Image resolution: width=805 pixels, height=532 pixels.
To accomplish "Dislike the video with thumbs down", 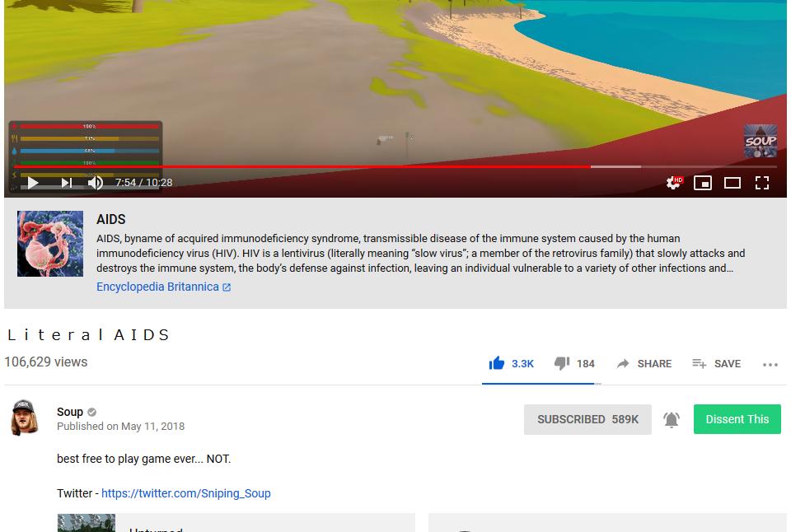I will pyautogui.click(x=574, y=364).
